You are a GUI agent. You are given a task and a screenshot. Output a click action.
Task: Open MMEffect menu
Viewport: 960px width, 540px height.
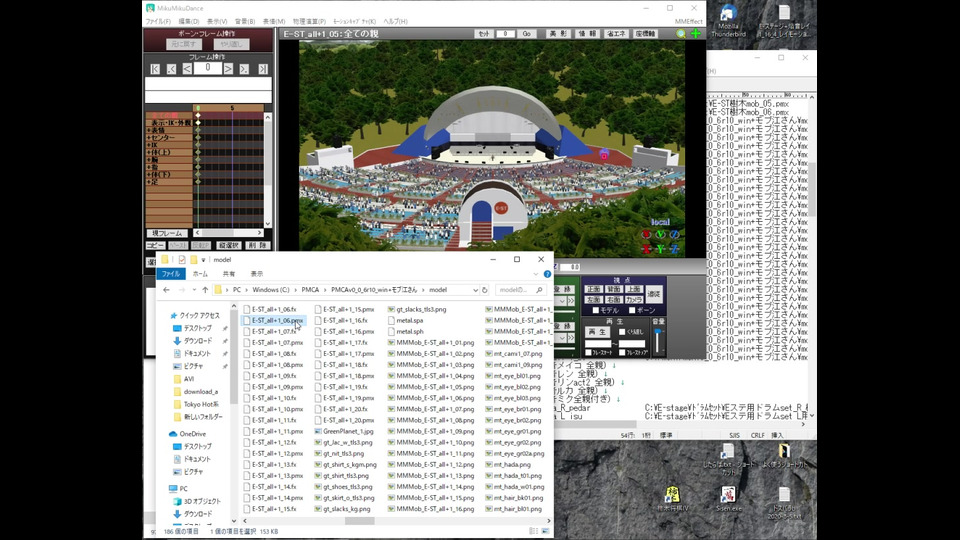[689, 21]
